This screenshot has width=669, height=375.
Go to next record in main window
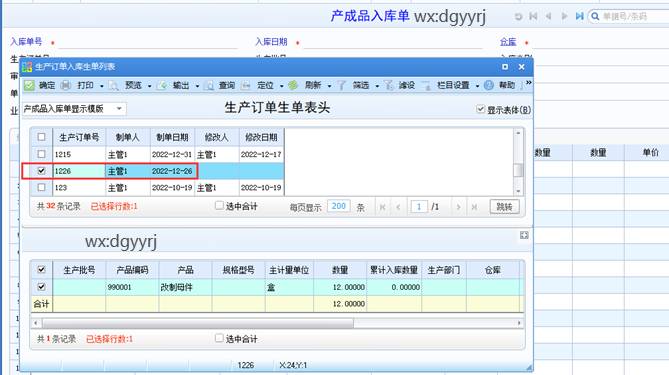[564, 16]
